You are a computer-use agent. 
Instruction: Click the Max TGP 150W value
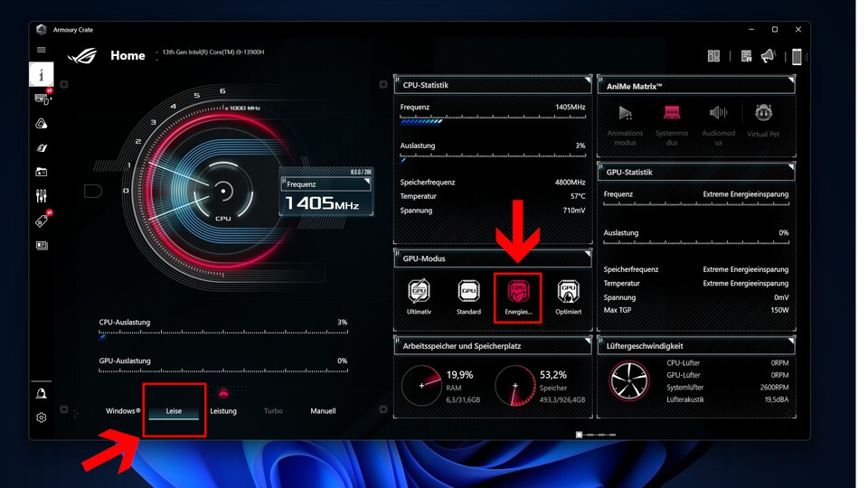point(779,310)
